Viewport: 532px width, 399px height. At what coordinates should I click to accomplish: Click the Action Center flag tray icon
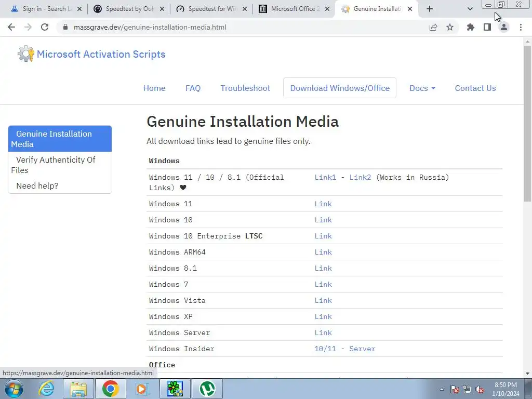point(455,389)
